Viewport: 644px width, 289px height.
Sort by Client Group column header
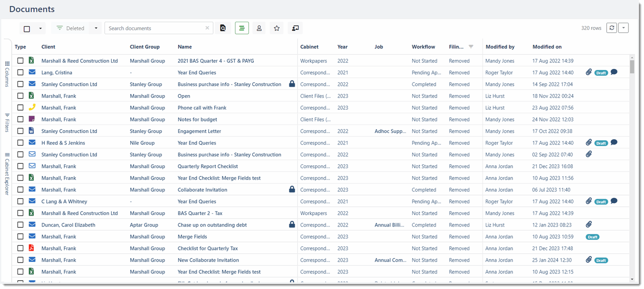click(x=145, y=47)
